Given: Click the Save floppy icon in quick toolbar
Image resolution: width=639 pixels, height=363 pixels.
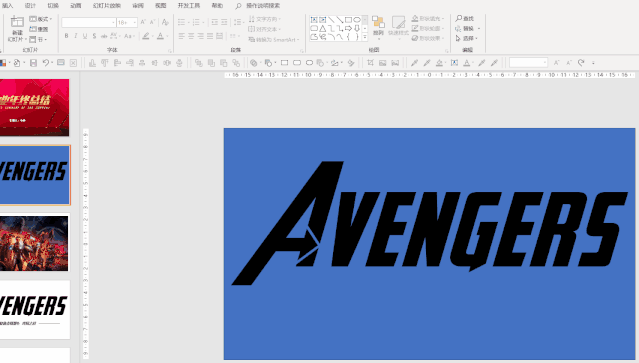Looking at the screenshot, I should (33, 63).
